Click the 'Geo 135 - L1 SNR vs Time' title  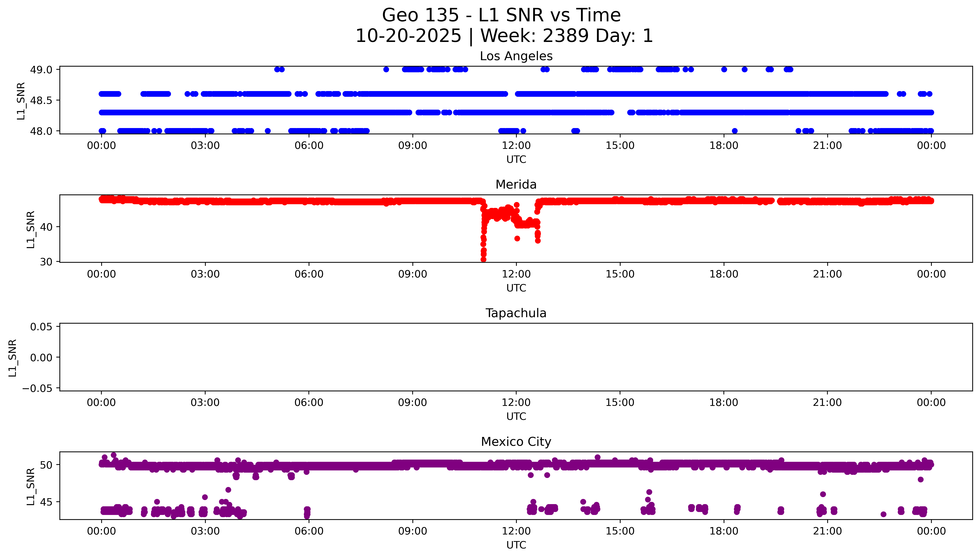coord(501,16)
